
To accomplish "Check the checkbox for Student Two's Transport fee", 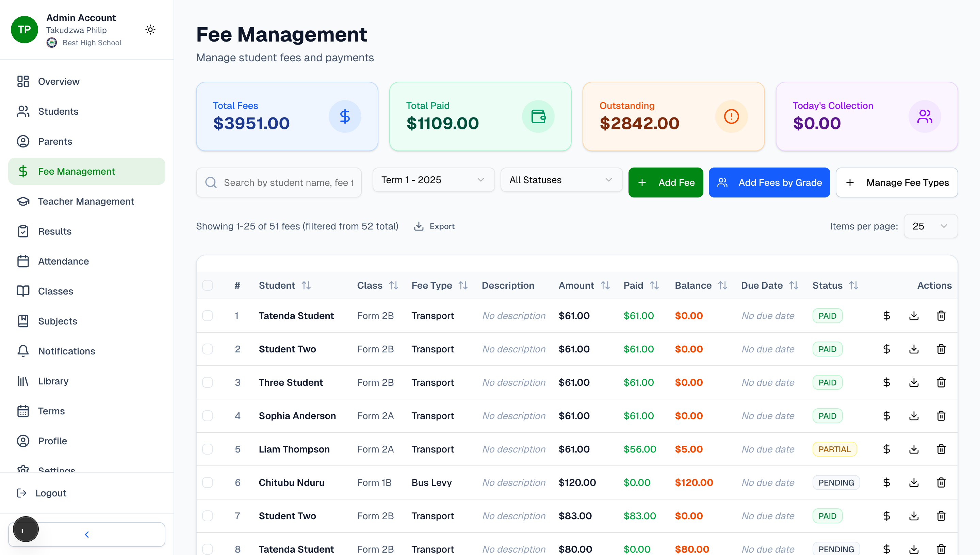I will tap(208, 349).
